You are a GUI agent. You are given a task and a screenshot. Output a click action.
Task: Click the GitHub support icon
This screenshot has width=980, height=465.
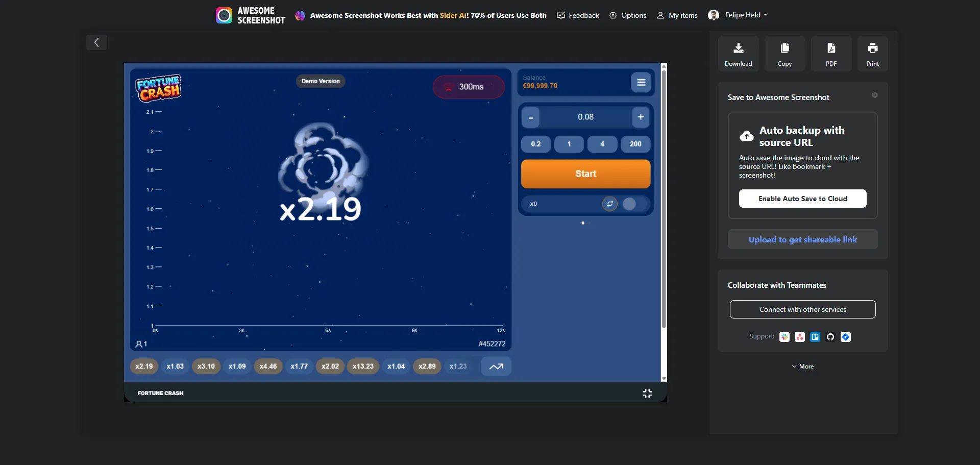coord(830,337)
